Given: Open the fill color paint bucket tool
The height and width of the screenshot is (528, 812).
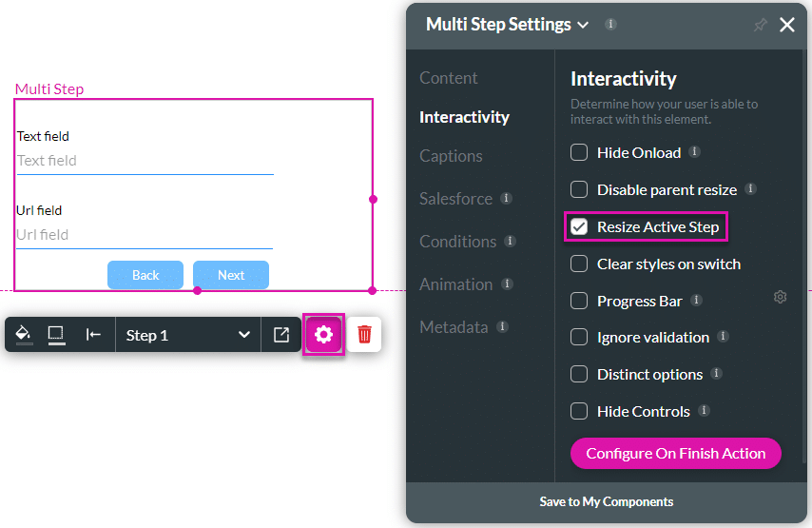Looking at the screenshot, I should (23, 334).
